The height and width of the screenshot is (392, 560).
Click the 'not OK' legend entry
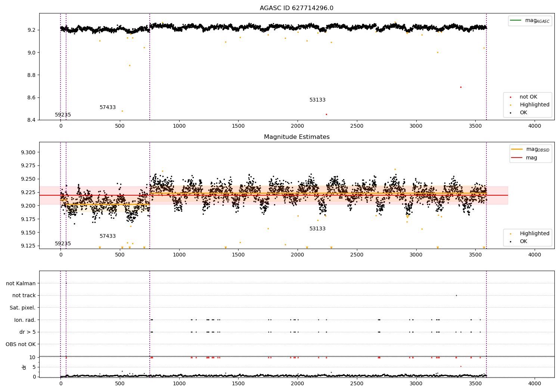coord(528,97)
